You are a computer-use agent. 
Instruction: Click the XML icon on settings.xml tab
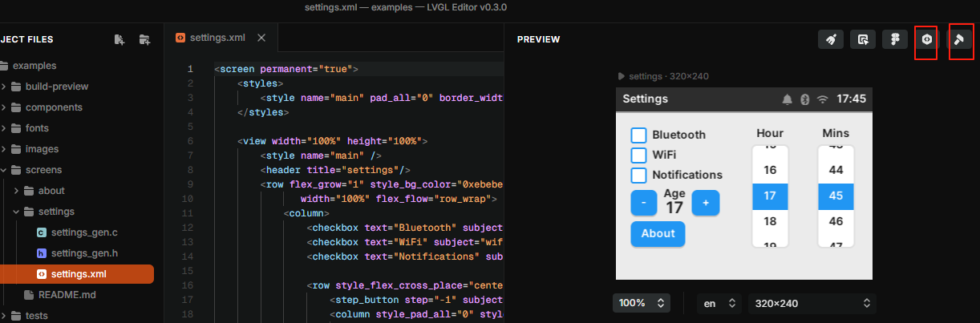(180, 38)
